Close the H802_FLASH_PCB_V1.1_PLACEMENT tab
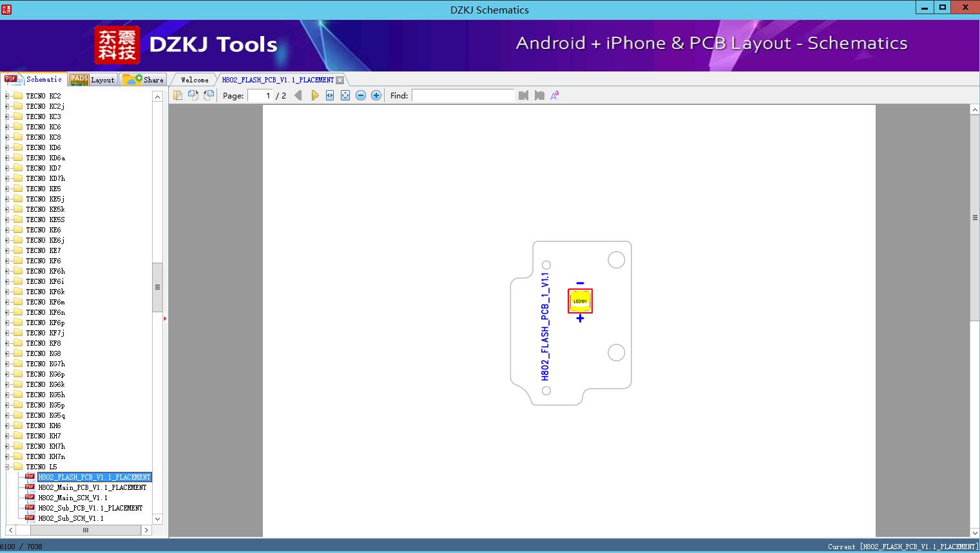Image resolution: width=980 pixels, height=553 pixels. 340,80
